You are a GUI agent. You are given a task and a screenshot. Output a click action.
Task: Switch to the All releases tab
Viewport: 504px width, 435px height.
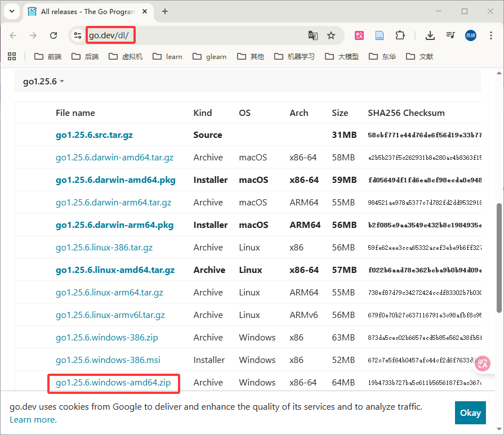[x=84, y=11]
